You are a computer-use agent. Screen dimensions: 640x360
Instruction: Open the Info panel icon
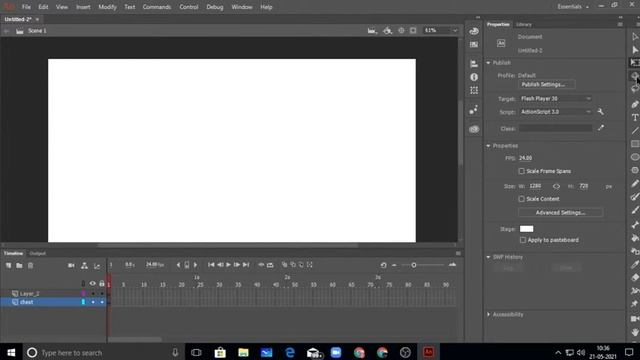point(474,77)
